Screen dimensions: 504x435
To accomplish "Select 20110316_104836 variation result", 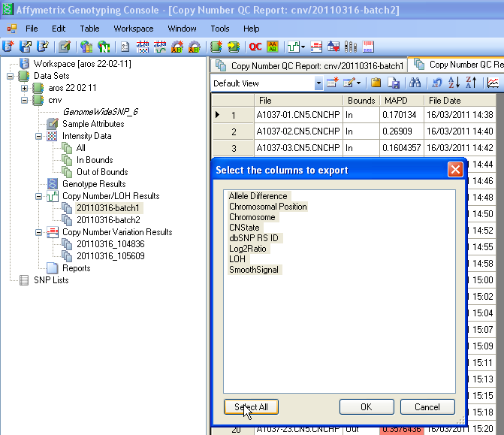I will click(110, 244).
